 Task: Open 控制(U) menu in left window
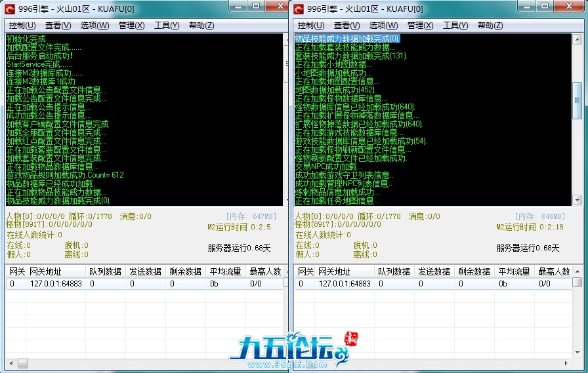click(22, 26)
